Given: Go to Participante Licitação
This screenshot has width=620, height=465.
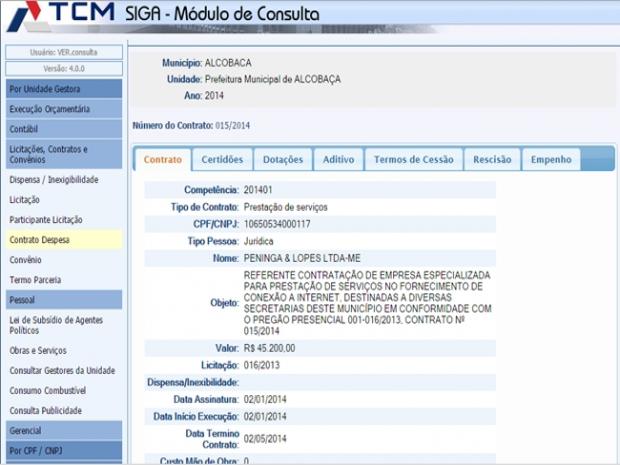Looking at the screenshot, I should pos(46,220).
